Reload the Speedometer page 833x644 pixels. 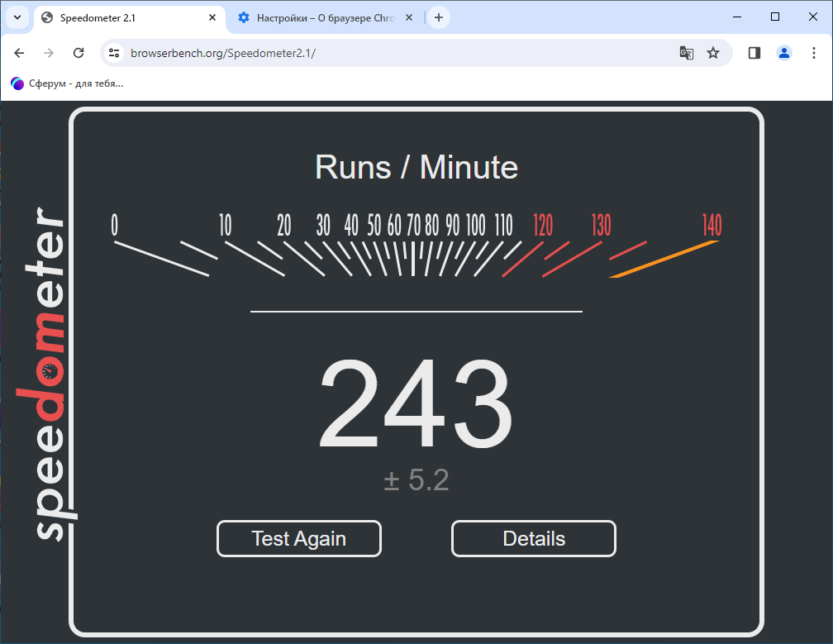tap(79, 53)
